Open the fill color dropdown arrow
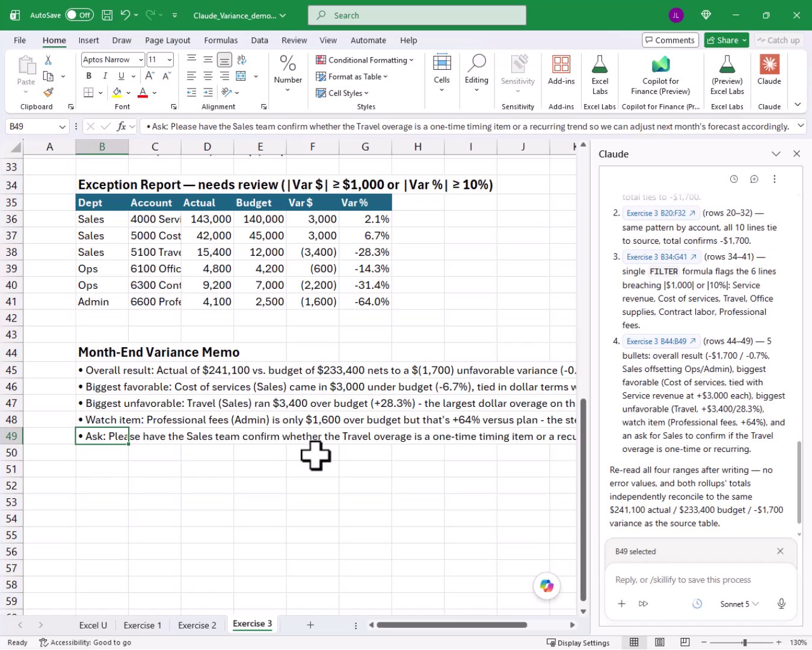Screen dimensions: 812x650 click(x=128, y=93)
